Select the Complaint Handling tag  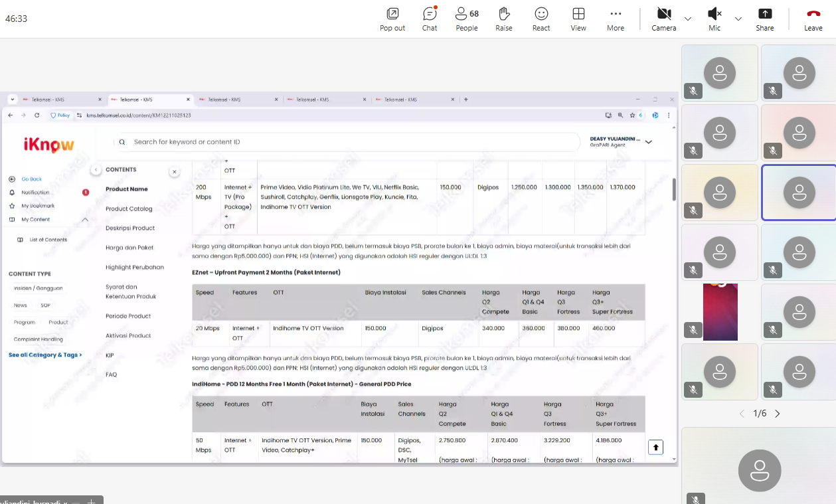click(x=39, y=339)
